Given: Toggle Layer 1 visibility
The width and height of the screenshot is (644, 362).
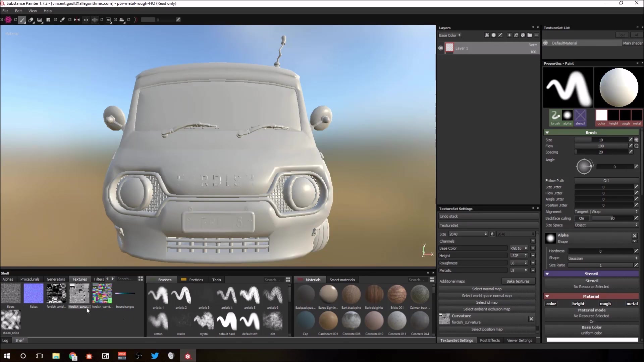Looking at the screenshot, I should pyautogui.click(x=441, y=48).
